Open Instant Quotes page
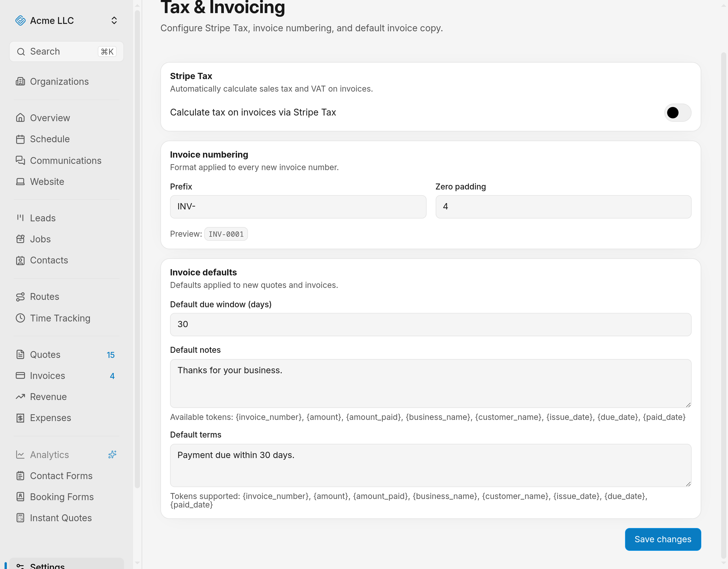728x569 pixels. (66, 518)
